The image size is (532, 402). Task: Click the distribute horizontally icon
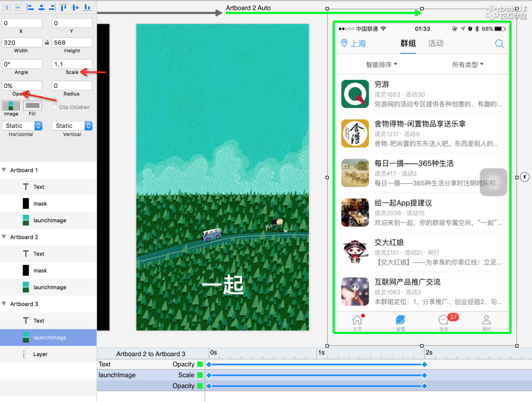pyautogui.click(x=7, y=7)
